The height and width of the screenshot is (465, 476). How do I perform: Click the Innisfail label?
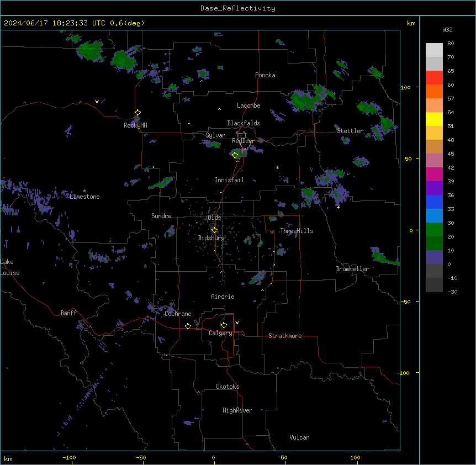229,180
